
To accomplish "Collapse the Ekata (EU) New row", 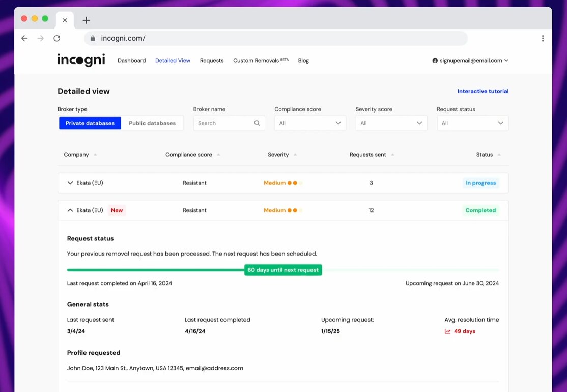I will point(70,210).
